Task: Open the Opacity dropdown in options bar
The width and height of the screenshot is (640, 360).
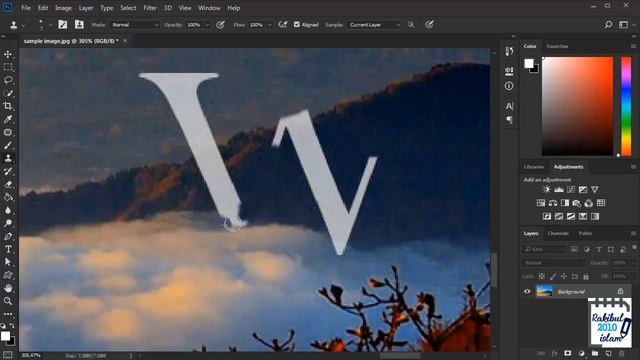Action: pos(207,25)
